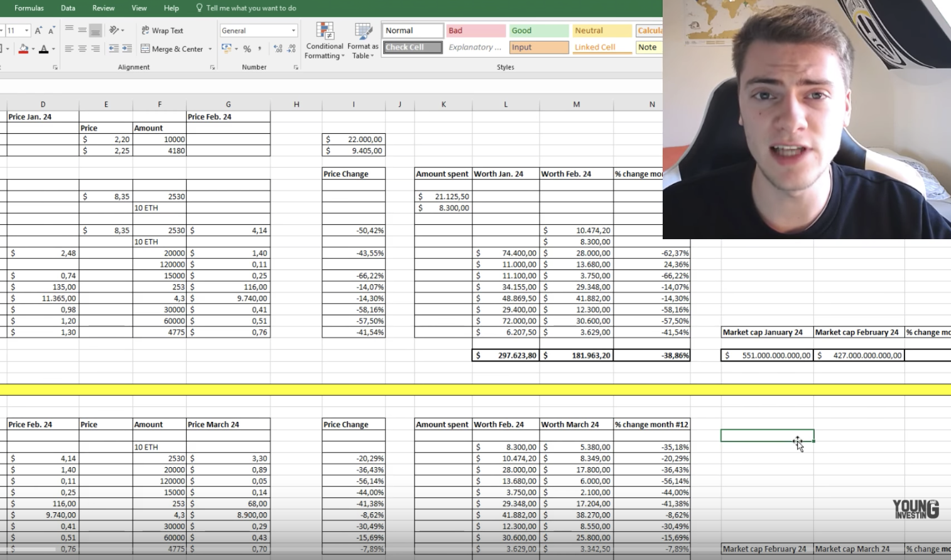The image size is (951, 560).
Task: Click the Format as Table icon
Action: [x=362, y=38]
